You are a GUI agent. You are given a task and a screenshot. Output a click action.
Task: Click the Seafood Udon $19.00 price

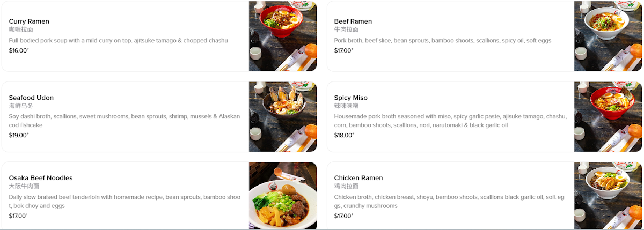click(19, 135)
